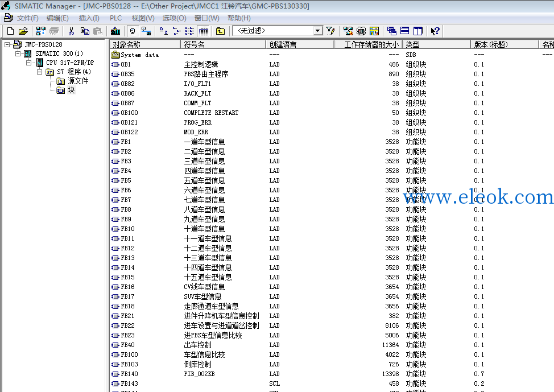Open the 文件(F) menu
Image resolution: width=554 pixels, height=392 pixels.
pyautogui.click(x=27, y=18)
